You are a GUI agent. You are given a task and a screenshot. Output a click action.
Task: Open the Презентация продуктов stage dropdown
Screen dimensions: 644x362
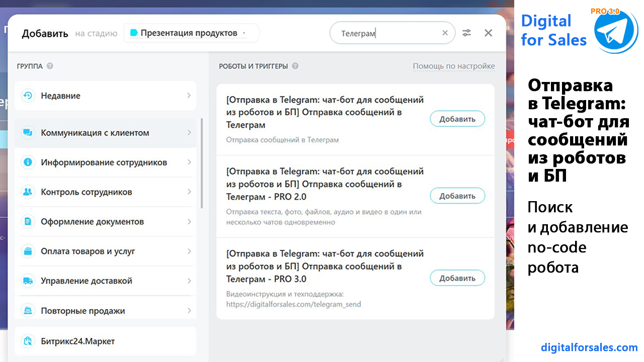coord(191,33)
